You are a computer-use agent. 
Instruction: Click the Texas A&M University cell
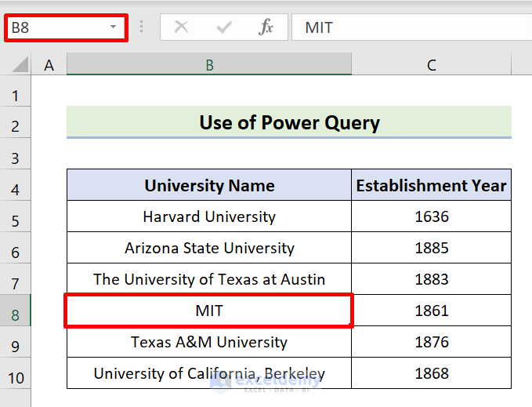pos(209,343)
